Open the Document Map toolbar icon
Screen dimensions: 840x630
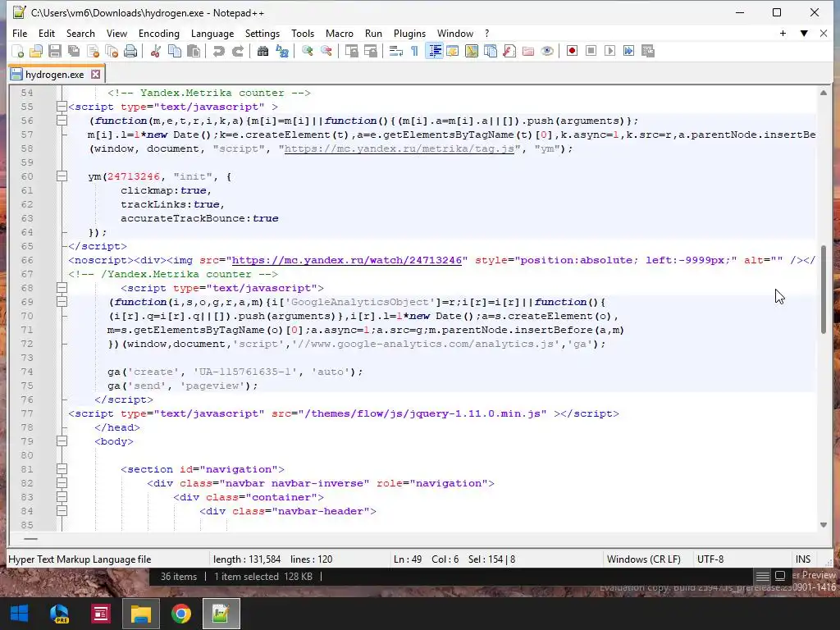[472, 51]
